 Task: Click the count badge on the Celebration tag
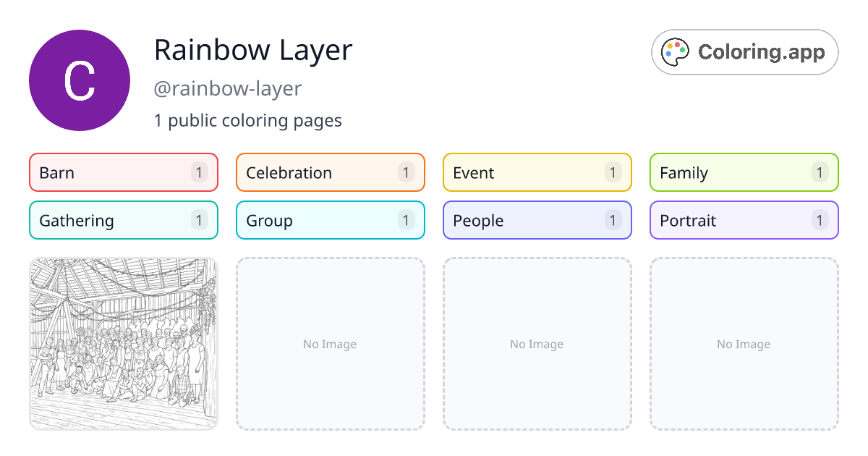pos(406,172)
